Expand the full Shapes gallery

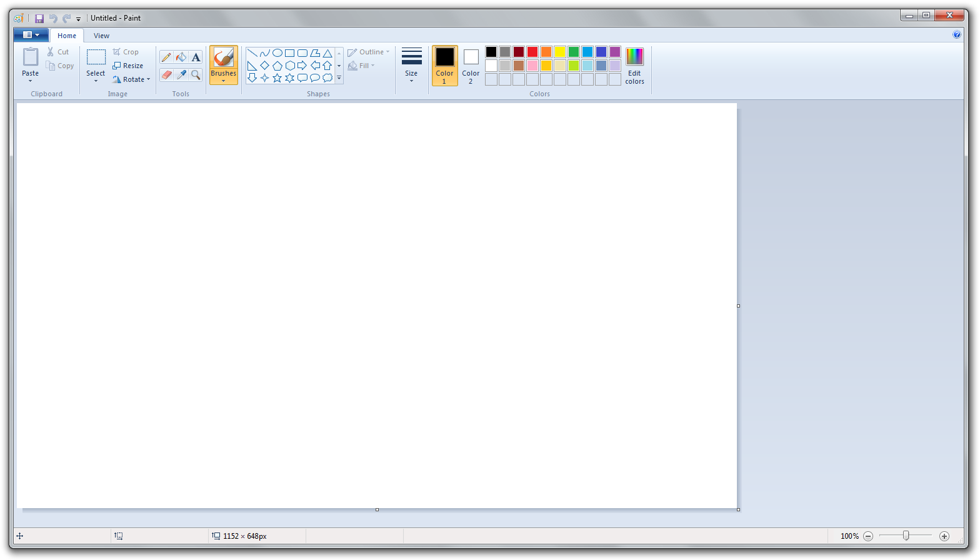339,78
